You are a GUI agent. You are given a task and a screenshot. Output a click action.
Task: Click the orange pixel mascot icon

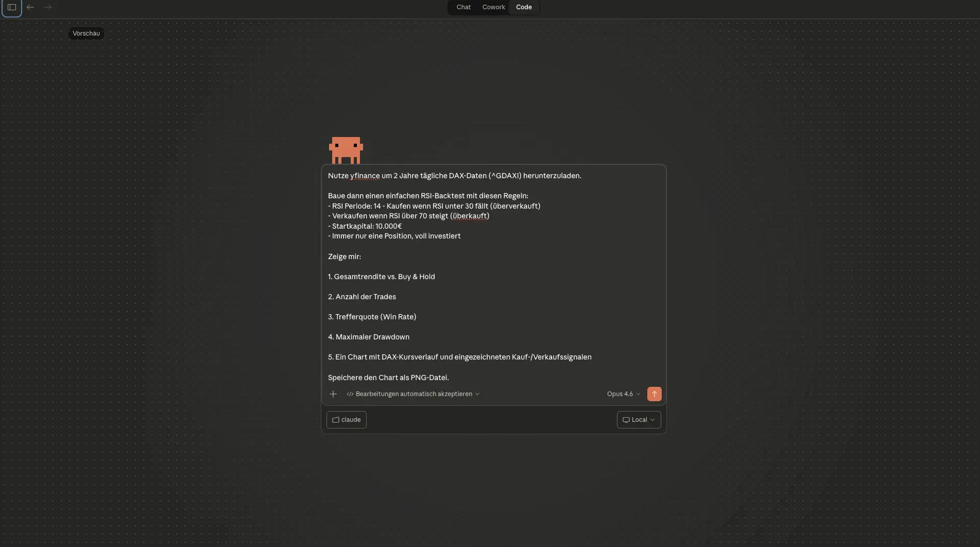[x=346, y=150]
